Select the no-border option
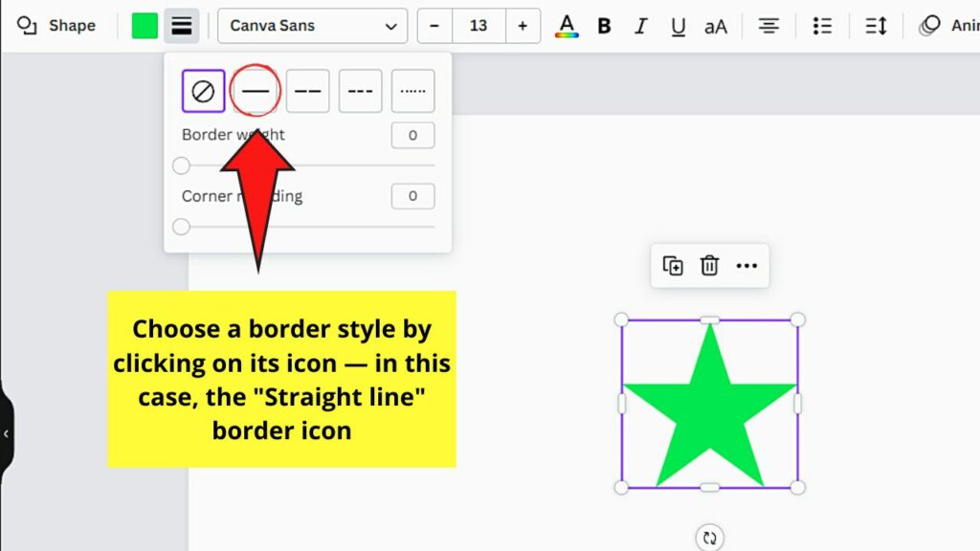Image resolution: width=980 pixels, height=551 pixels. [x=203, y=90]
